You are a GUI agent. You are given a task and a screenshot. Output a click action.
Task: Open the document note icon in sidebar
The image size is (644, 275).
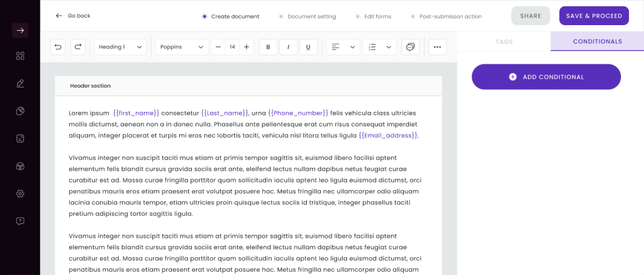click(20, 138)
